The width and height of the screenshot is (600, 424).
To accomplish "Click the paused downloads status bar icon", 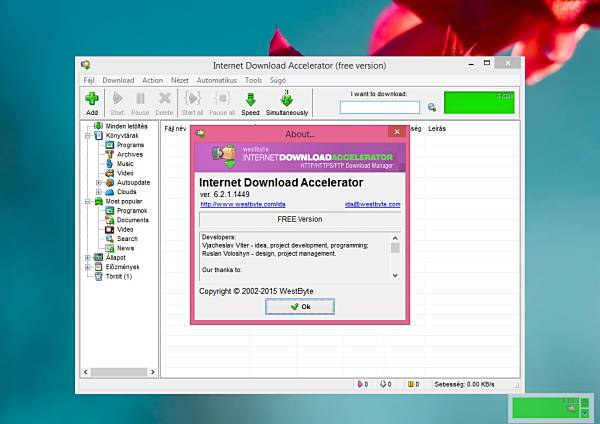I will pos(411,384).
